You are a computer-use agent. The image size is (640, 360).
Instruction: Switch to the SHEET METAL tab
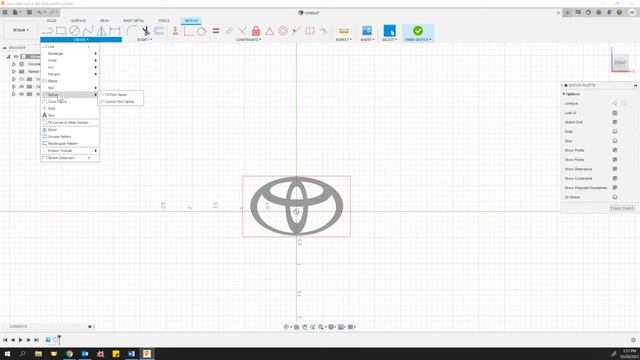pyautogui.click(x=133, y=20)
